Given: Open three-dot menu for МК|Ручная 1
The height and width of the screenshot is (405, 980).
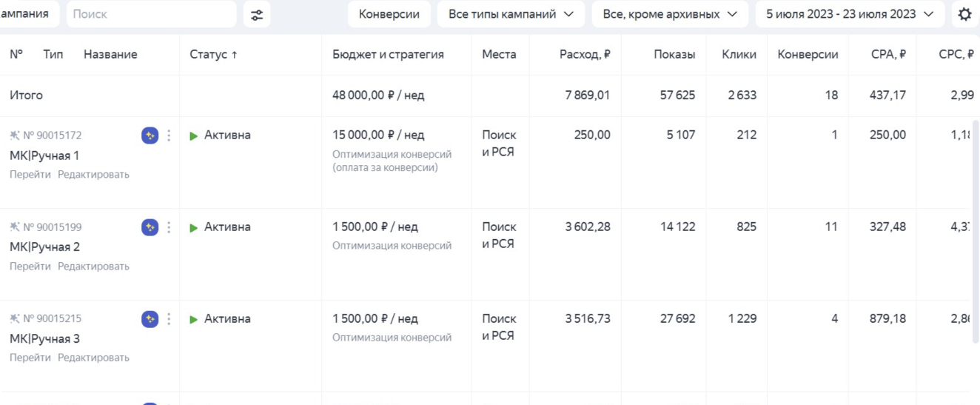Looking at the screenshot, I should [x=169, y=135].
